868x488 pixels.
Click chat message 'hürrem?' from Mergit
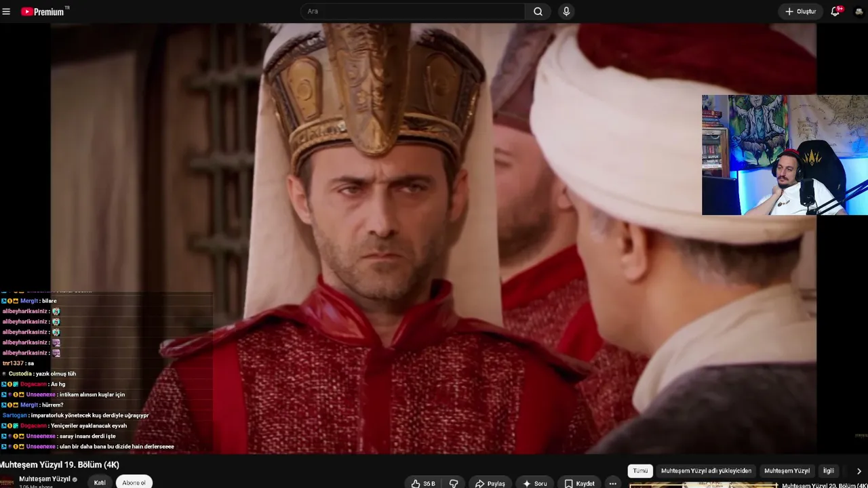point(53,405)
